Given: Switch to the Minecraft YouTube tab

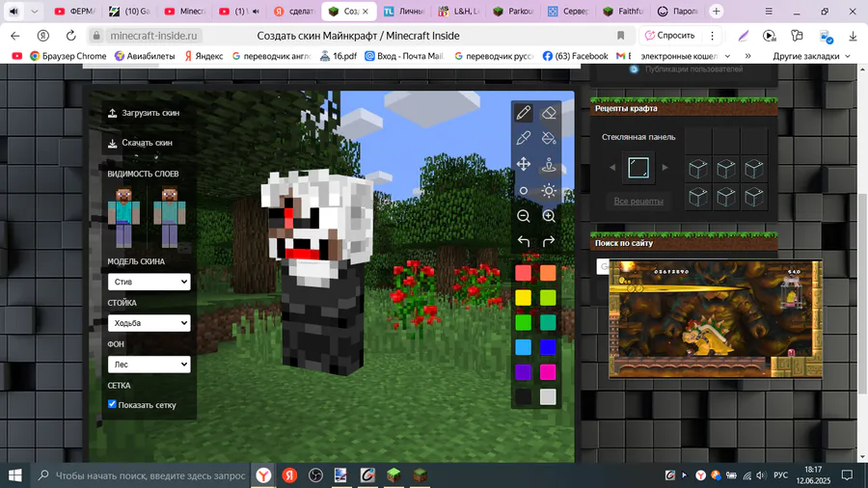Looking at the screenshot, I should [185, 11].
